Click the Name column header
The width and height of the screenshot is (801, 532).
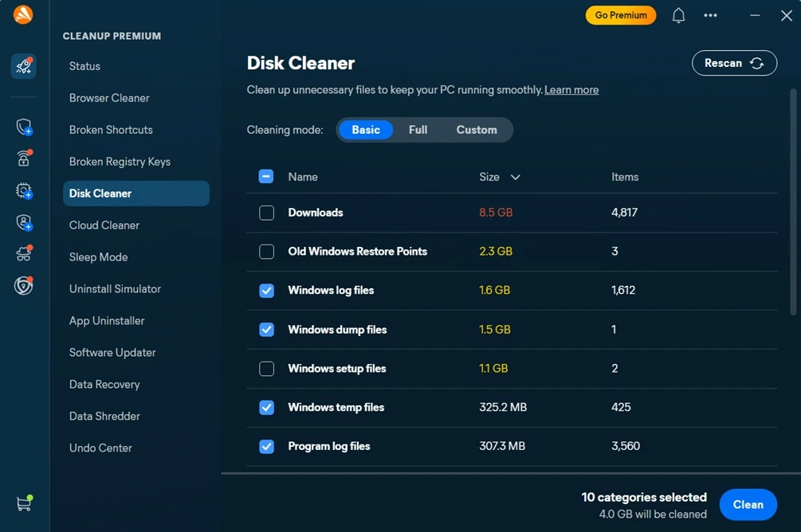tap(303, 177)
